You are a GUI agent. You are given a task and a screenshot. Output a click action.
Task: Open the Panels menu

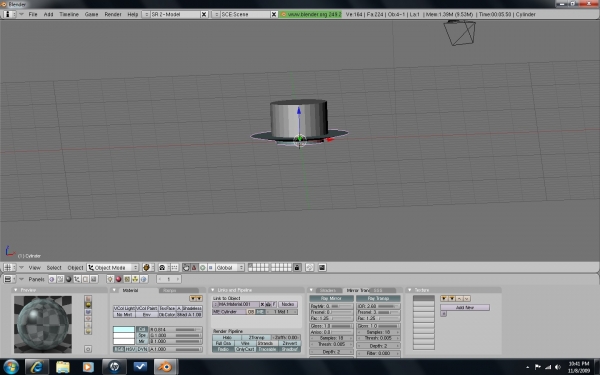tap(36, 279)
